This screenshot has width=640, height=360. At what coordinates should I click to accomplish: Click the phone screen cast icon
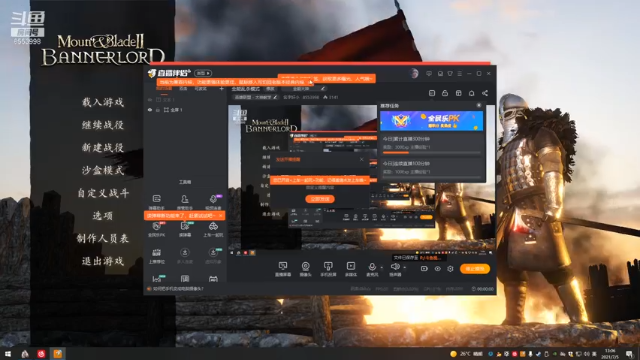click(x=328, y=266)
